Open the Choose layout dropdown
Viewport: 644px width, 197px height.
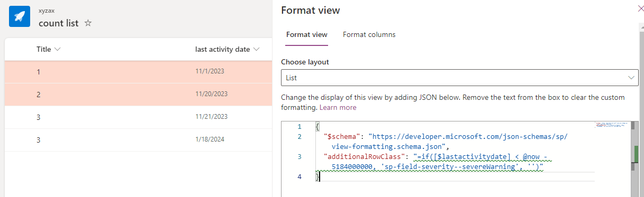459,78
